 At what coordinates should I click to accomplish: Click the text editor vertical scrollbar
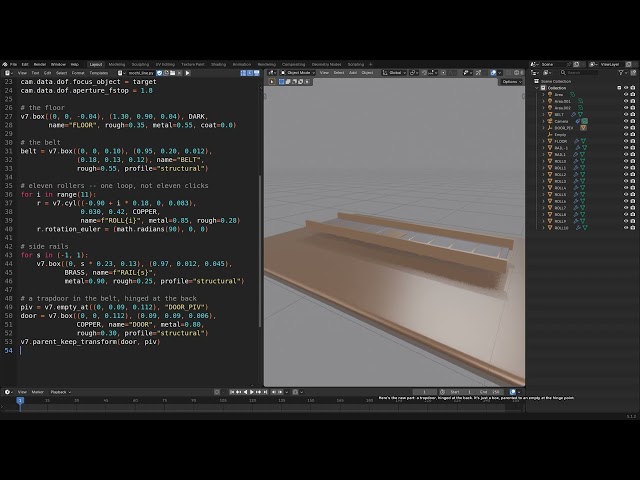[x=260, y=251]
